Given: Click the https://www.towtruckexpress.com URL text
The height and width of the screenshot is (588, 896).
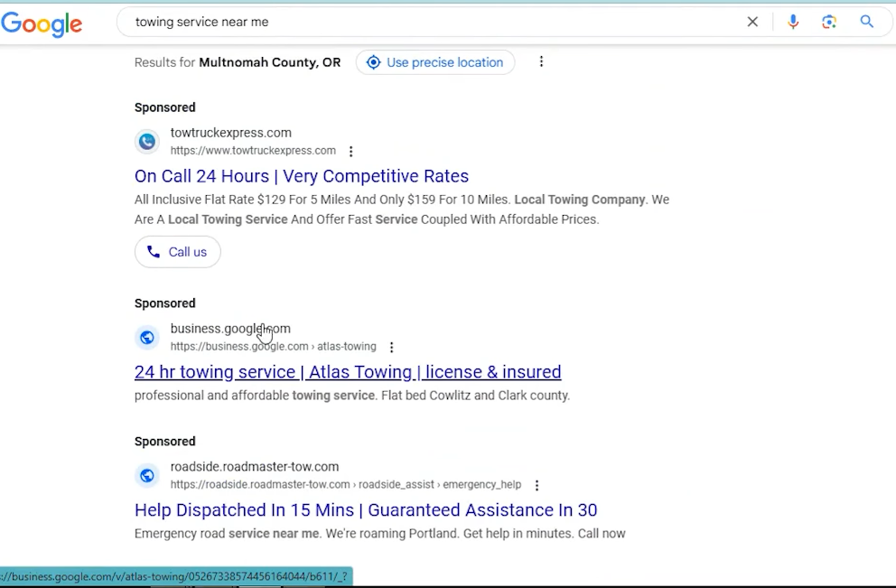Looking at the screenshot, I should tap(253, 150).
